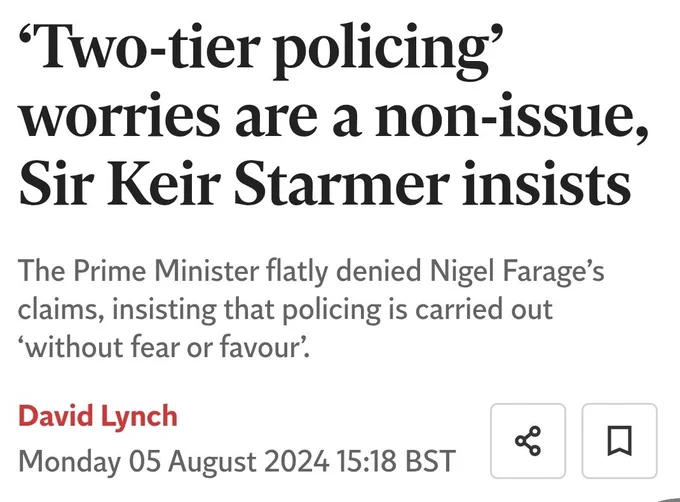Click the word 'Monday' in the dateline

[70, 462]
